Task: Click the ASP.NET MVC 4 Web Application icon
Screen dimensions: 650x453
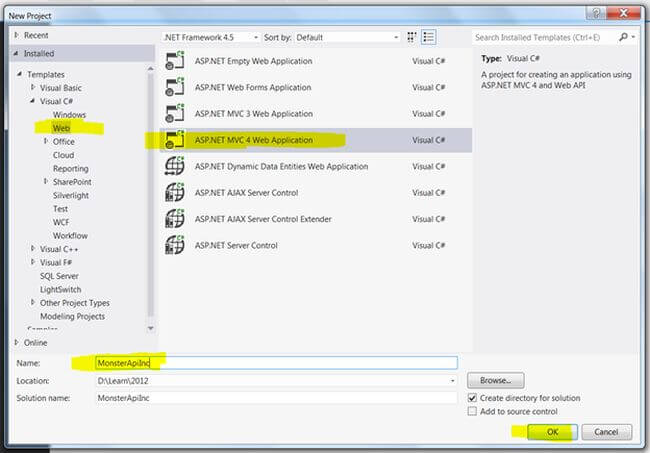Action: click(x=175, y=140)
